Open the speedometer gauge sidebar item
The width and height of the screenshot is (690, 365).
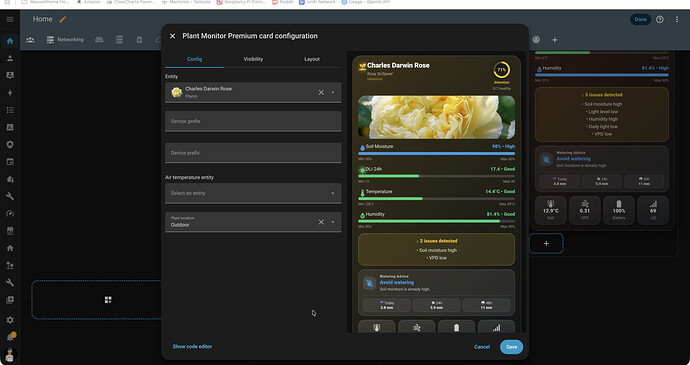click(x=10, y=214)
